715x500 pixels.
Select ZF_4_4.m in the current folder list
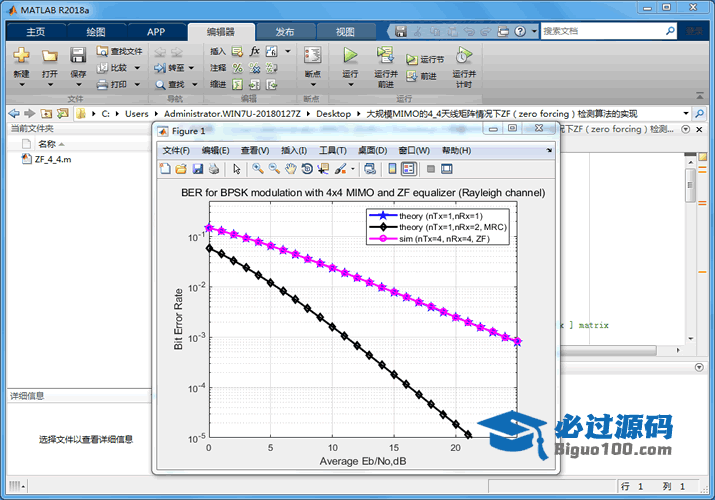52,159
